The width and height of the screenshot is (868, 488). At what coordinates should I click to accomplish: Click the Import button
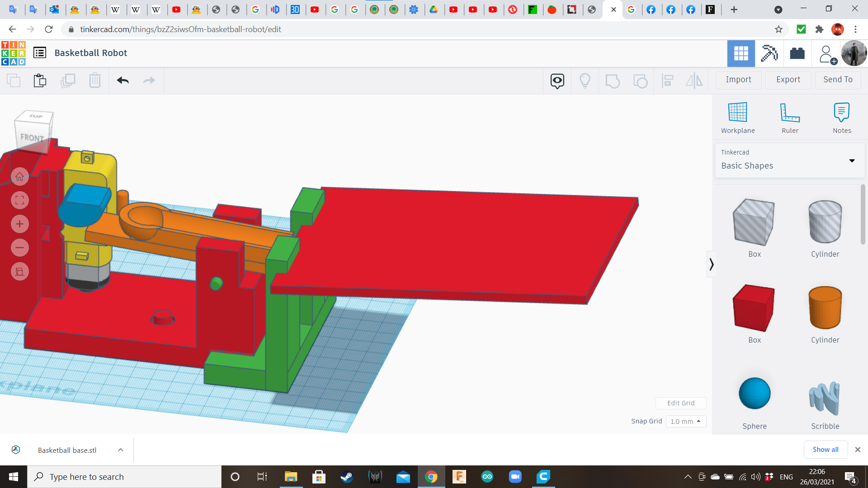[x=738, y=80]
